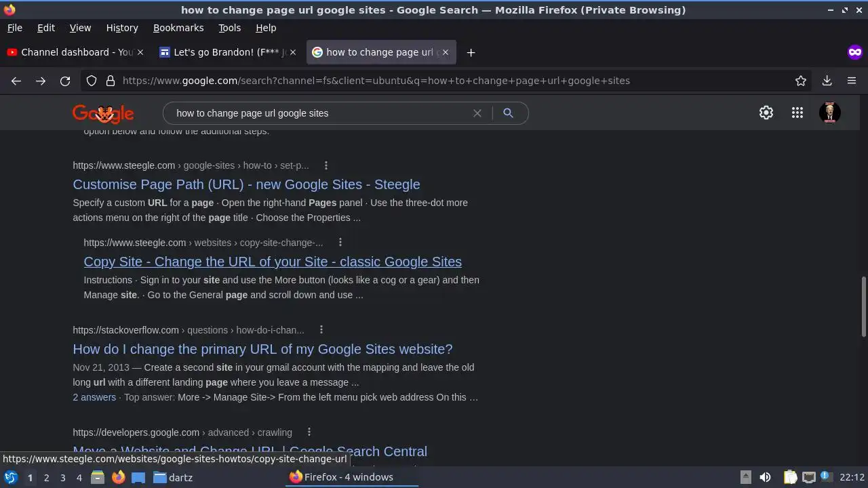Open the three-dot menu for copy-site-change result
Viewport: 868px width, 488px height.
tap(340, 243)
